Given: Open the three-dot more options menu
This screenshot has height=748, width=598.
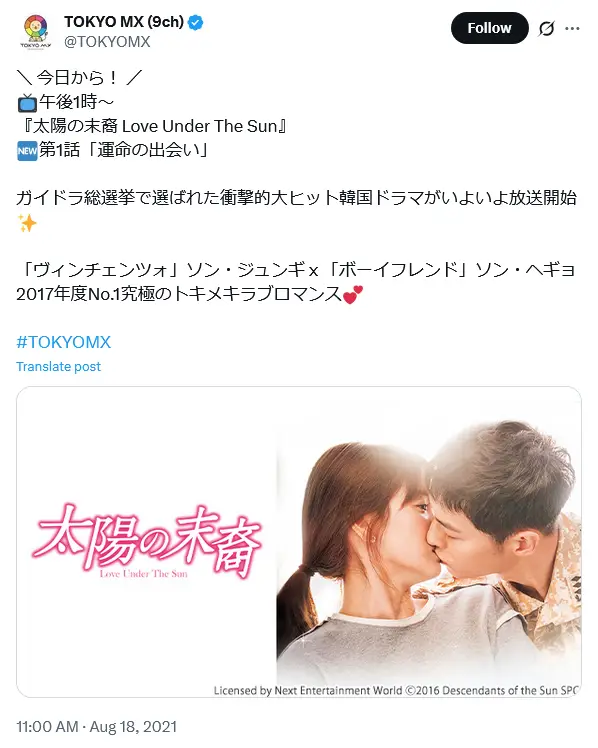Looking at the screenshot, I should (x=572, y=29).
